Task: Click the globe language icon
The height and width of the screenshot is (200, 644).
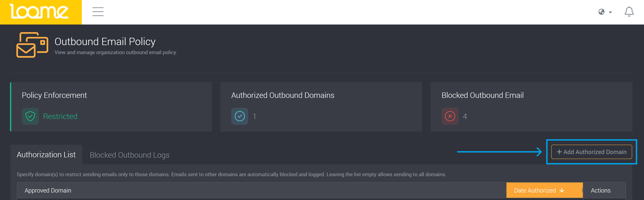Action: 601,12
